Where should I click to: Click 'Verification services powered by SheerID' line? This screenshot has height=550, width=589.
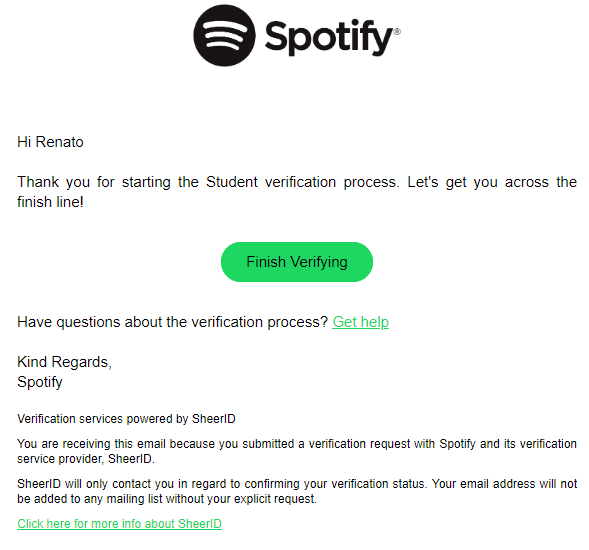(126, 419)
